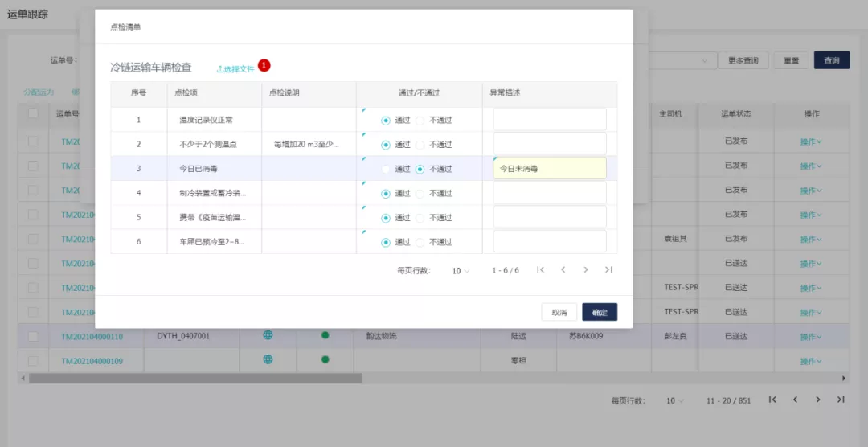Open the background table's 每页行数 dropdown
The image size is (868, 447).
pos(674,400)
